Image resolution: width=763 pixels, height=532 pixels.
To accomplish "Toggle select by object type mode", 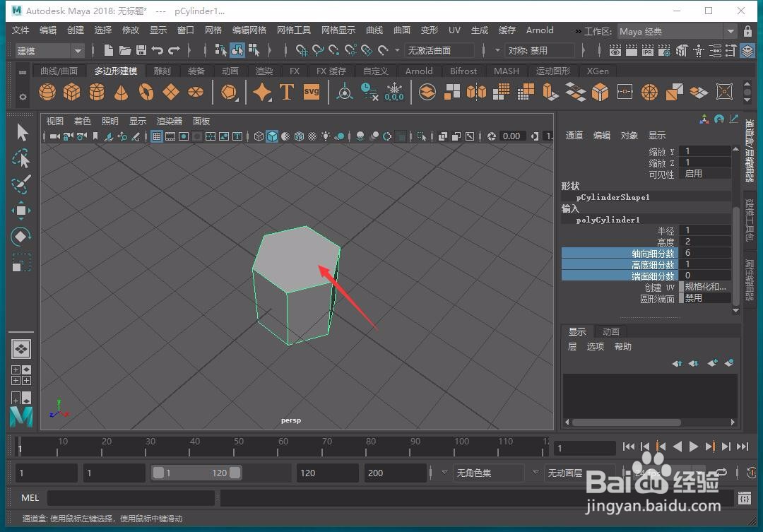I will tap(237, 50).
